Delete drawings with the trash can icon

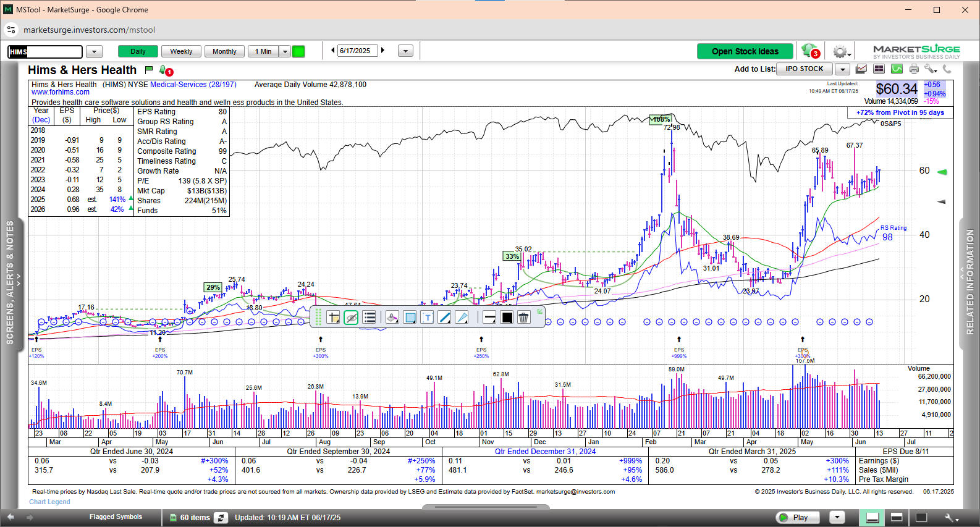(523, 318)
